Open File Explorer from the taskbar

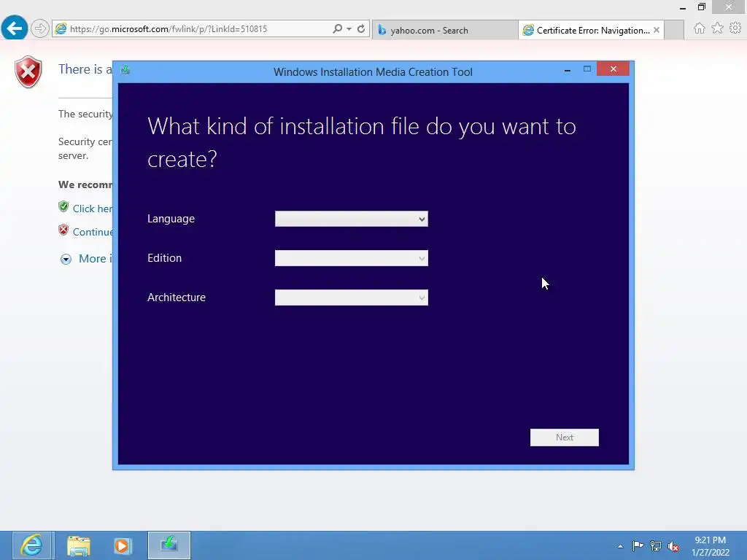point(79,545)
